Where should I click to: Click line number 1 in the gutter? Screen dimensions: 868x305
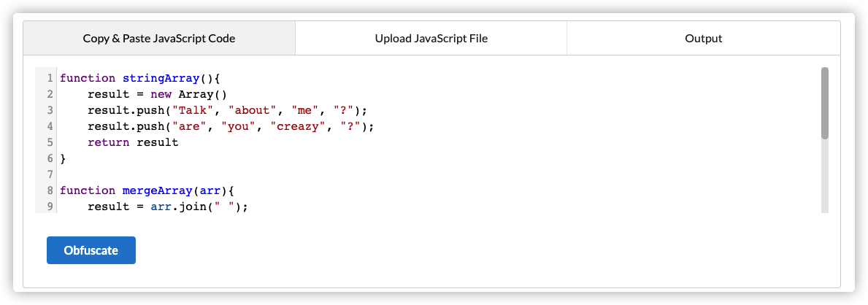click(49, 78)
